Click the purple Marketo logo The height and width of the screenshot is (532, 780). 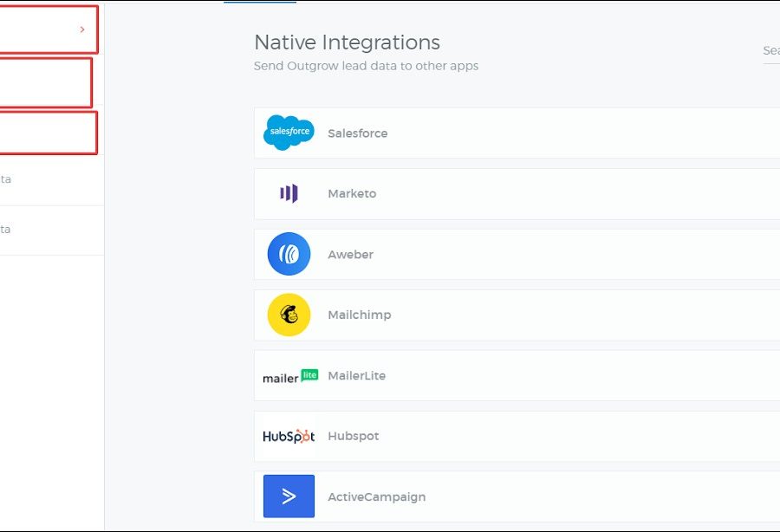(x=289, y=193)
